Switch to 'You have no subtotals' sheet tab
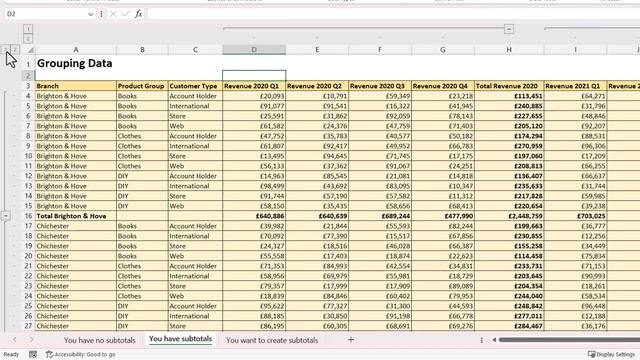 100,340
